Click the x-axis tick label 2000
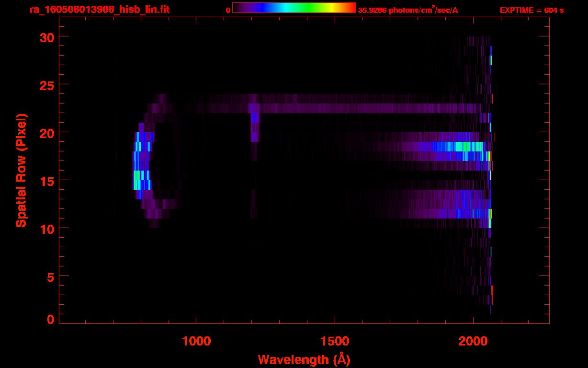Viewport: 588px width, 368px height. click(473, 341)
